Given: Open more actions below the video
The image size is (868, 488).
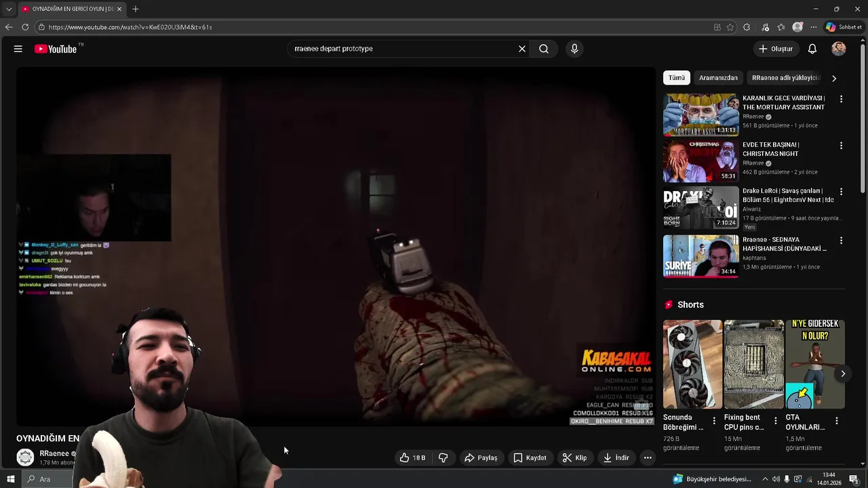Looking at the screenshot, I should point(648,457).
